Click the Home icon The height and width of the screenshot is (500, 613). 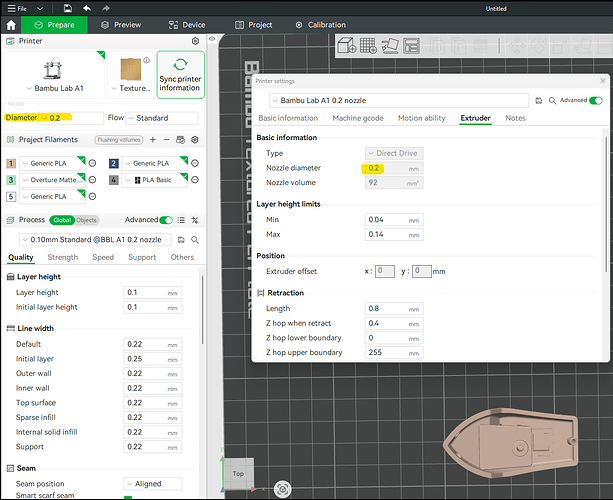click(x=11, y=25)
